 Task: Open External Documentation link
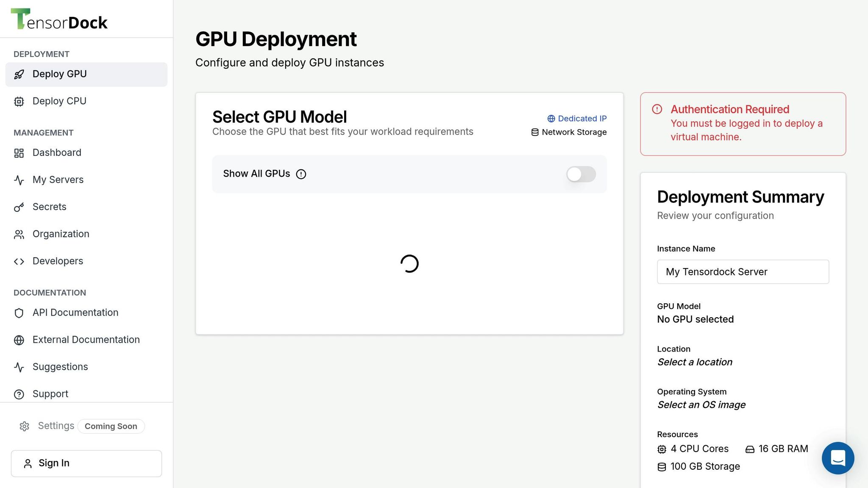pyautogui.click(x=86, y=340)
